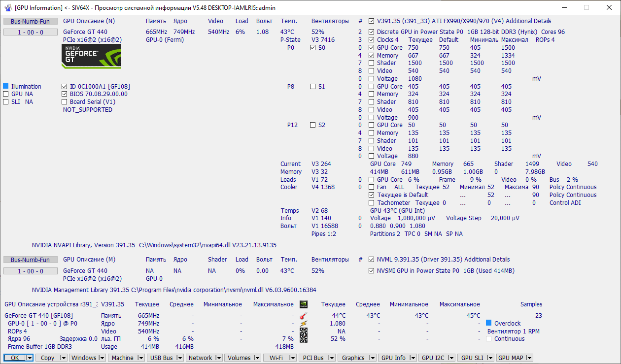Click the Pipes 1:2 text
This screenshot has height=364, width=621.
[324, 234]
